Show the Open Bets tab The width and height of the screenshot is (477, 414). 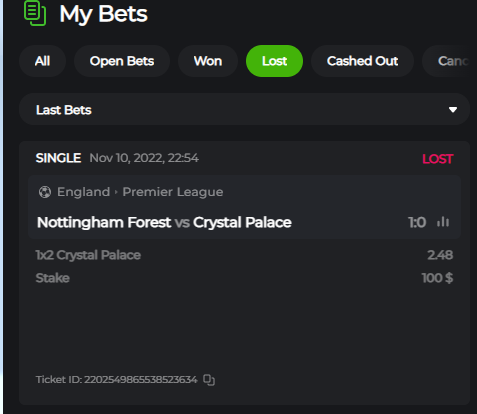(122, 61)
